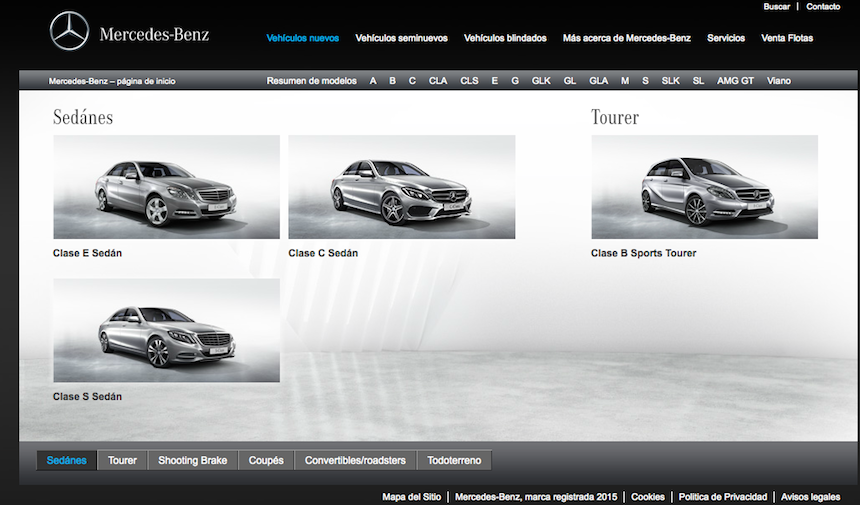Image resolution: width=860 pixels, height=505 pixels.
Task: Open Mapa del Sitio in the footer
Action: click(x=411, y=497)
